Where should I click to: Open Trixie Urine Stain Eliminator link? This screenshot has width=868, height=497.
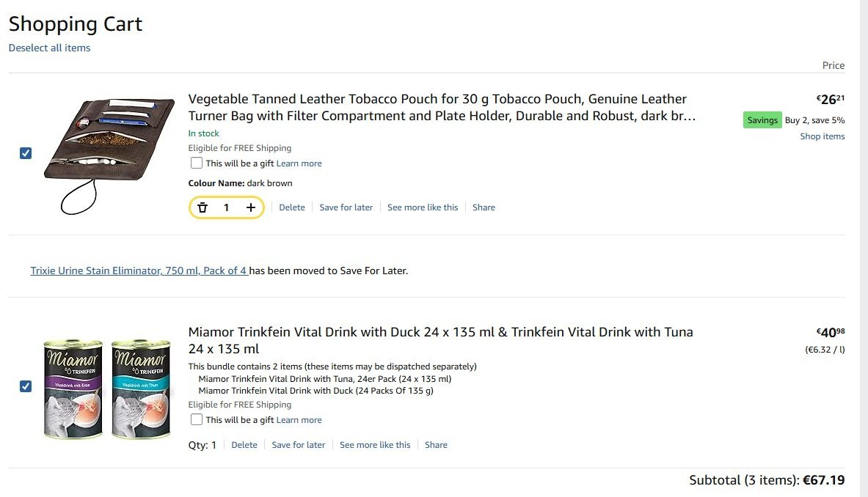tap(139, 270)
